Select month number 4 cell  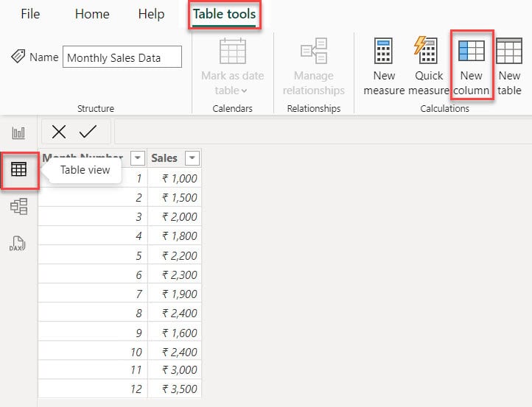93,236
